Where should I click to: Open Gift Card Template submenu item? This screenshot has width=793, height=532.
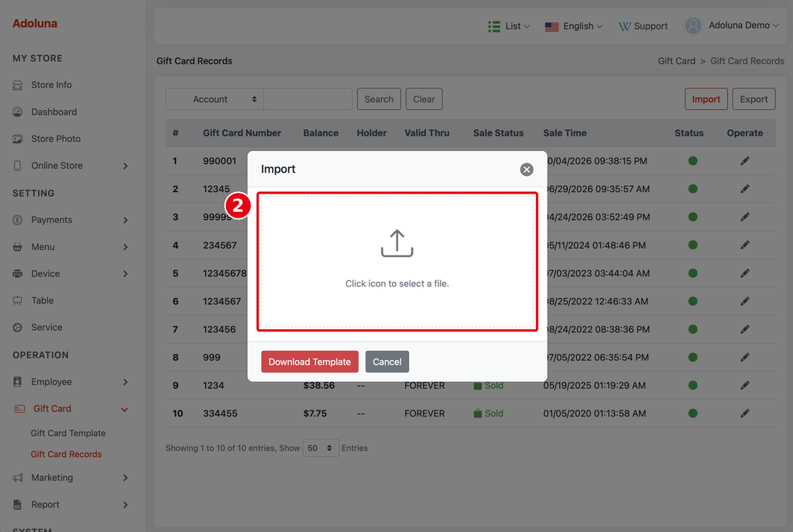click(68, 433)
